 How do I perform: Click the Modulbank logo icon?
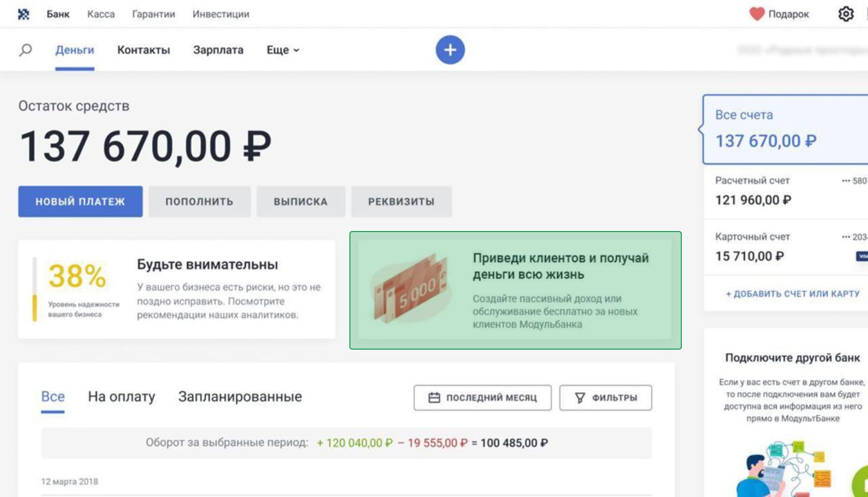(x=24, y=14)
